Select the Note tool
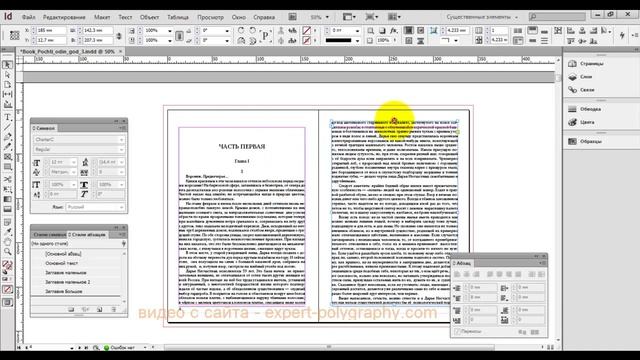This screenshot has height=360, width=640. point(7,222)
